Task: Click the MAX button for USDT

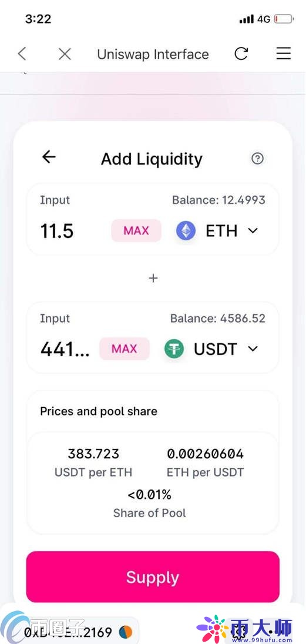Action: click(125, 349)
